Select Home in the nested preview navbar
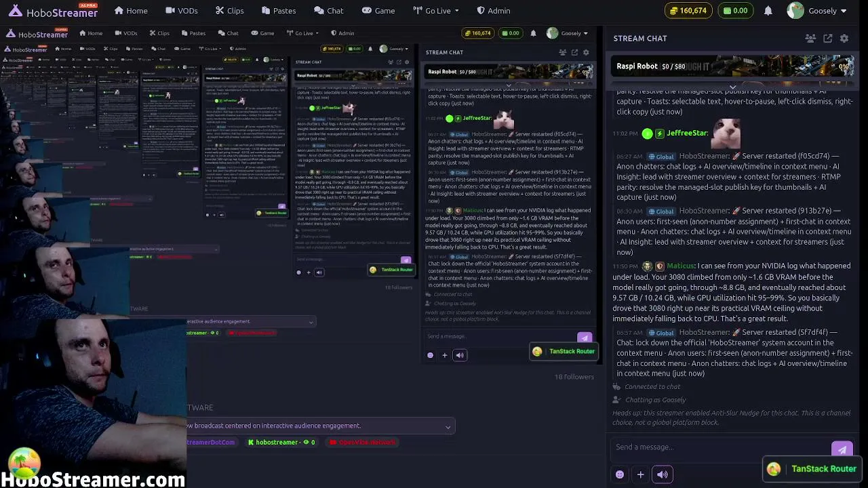The image size is (868, 488). 91,33
